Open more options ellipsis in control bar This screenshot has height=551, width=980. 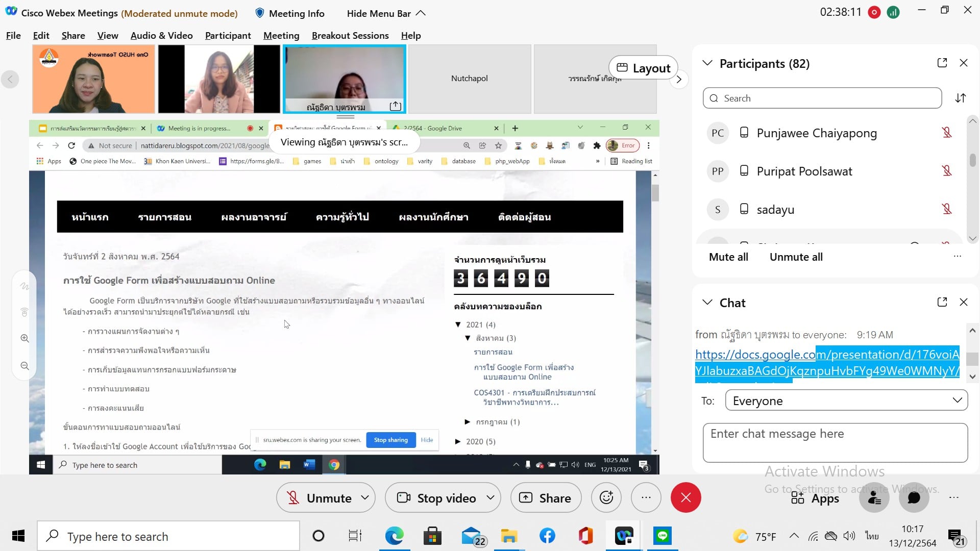click(x=646, y=497)
